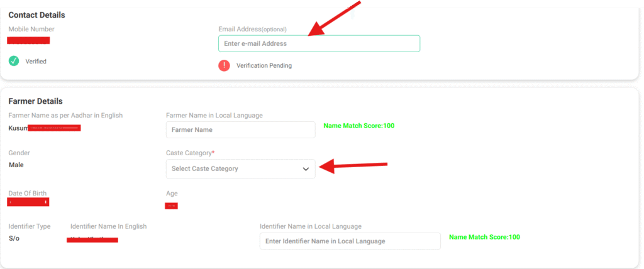Click the S/o identifier type value
Image resolution: width=644 pixels, height=269 pixels.
(14, 239)
